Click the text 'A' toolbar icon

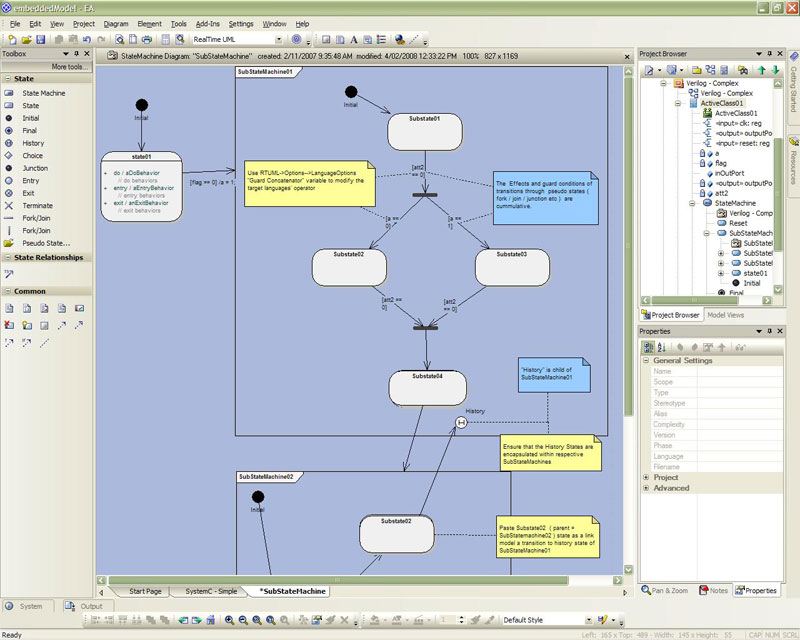point(354,39)
